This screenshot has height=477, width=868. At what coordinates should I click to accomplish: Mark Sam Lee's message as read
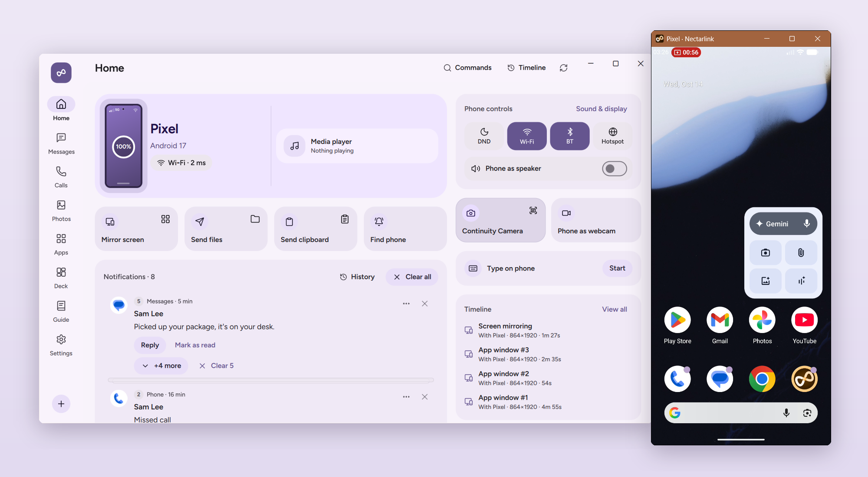(x=195, y=345)
